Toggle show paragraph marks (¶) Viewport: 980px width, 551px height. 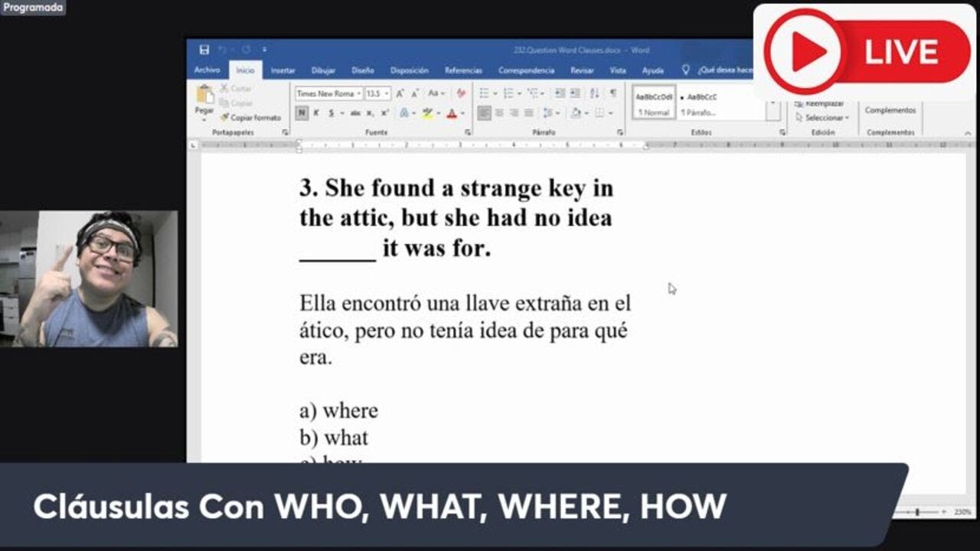(x=612, y=93)
